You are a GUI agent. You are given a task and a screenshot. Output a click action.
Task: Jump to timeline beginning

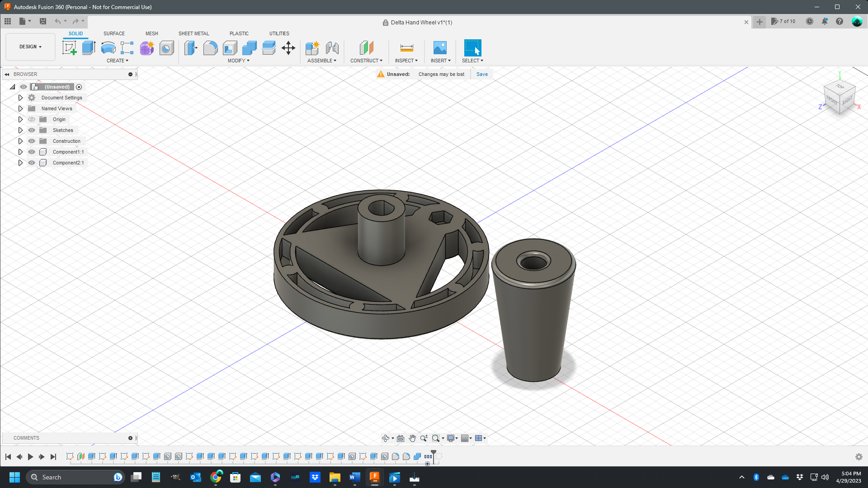(8, 457)
